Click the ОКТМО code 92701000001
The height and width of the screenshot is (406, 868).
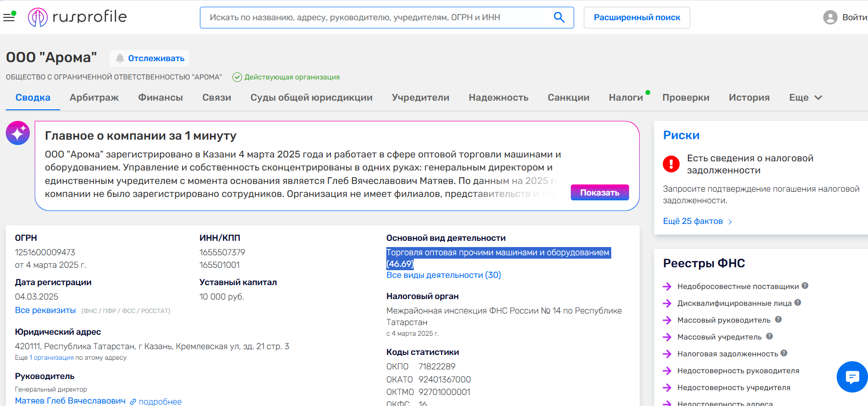[x=444, y=392]
